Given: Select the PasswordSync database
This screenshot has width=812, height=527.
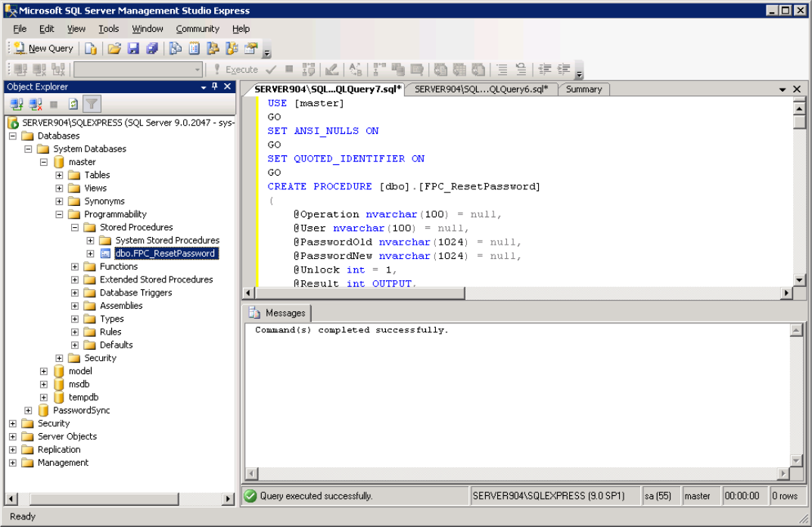Looking at the screenshot, I should 81,410.
